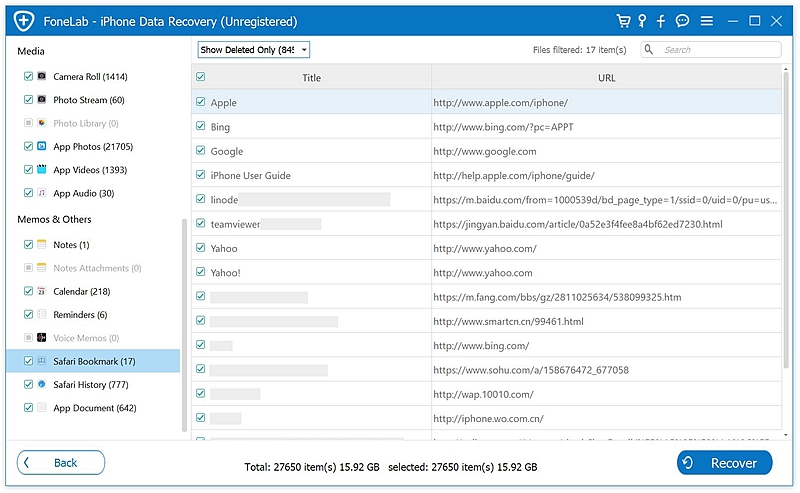
Task: Click the Calendar icon
Action: click(x=42, y=291)
